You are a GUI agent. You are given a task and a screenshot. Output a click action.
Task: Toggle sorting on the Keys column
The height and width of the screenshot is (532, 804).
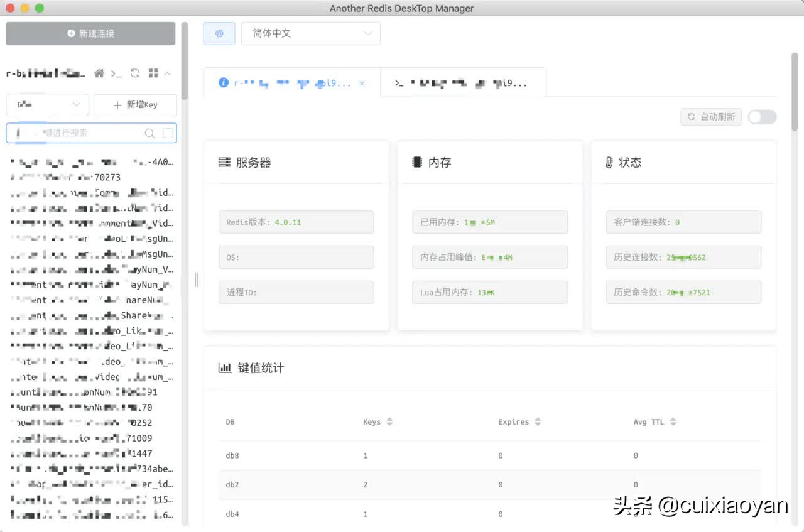click(x=390, y=421)
